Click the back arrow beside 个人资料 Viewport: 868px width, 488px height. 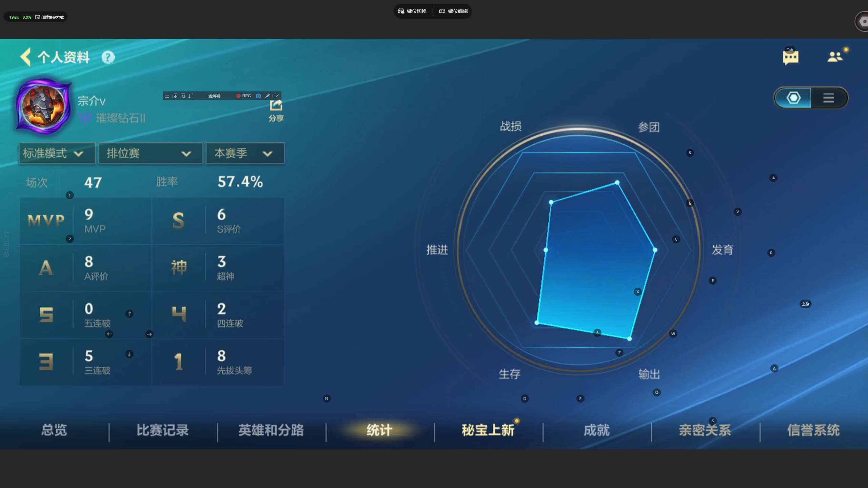tap(25, 57)
